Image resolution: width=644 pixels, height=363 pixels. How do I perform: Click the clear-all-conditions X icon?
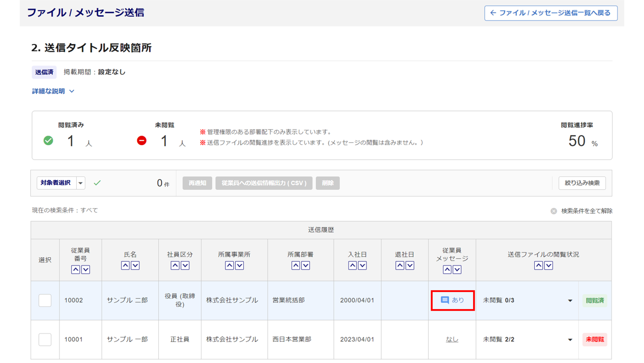554,211
